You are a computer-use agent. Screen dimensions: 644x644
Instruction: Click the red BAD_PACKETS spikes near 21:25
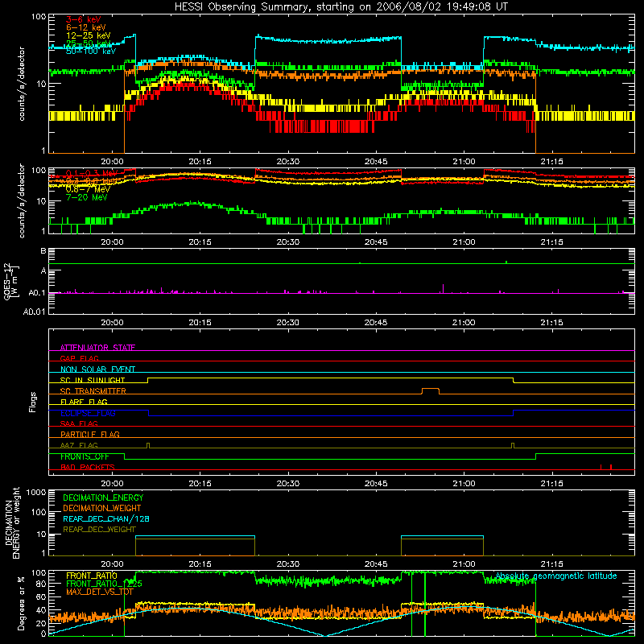point(606,467)
